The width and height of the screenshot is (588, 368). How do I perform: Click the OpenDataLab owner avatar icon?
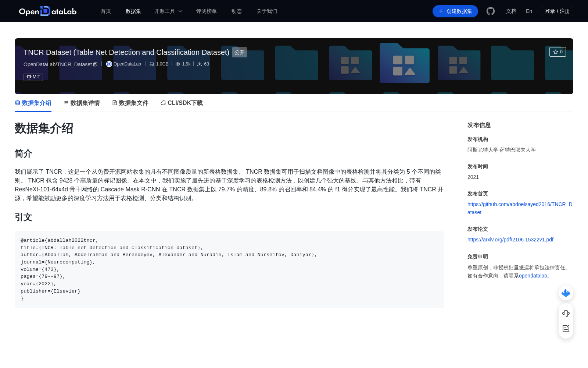coord(109,64)
